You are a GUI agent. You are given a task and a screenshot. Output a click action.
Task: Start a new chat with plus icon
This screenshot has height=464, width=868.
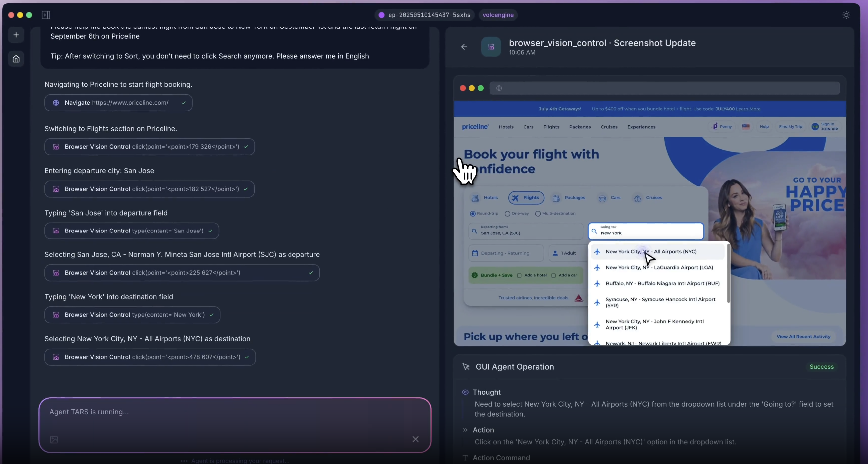click(x=16, y=35)
